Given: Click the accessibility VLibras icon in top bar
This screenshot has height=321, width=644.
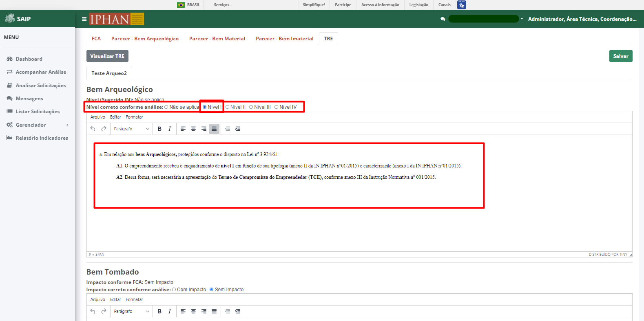Looking at the screenshot, I should point(461,5).
